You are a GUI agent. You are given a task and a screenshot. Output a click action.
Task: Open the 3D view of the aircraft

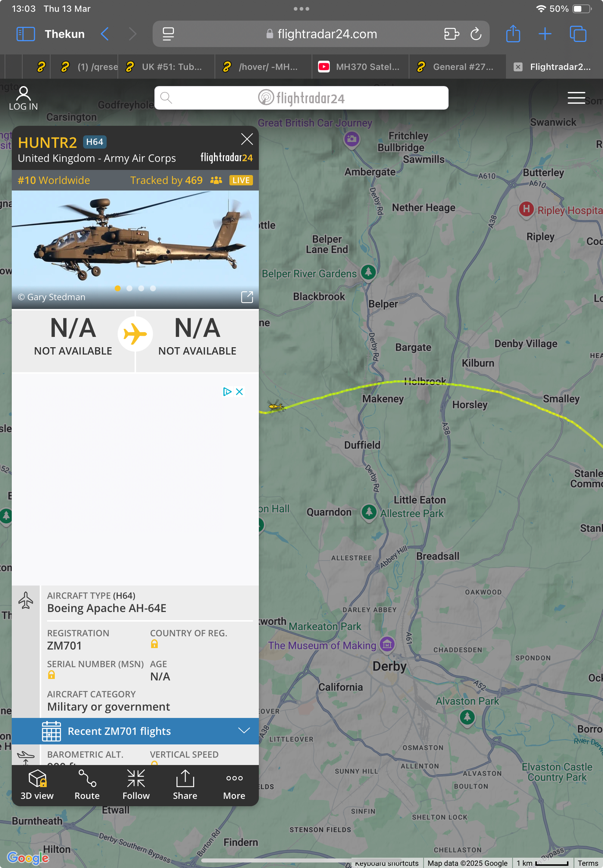coord(37,785)
